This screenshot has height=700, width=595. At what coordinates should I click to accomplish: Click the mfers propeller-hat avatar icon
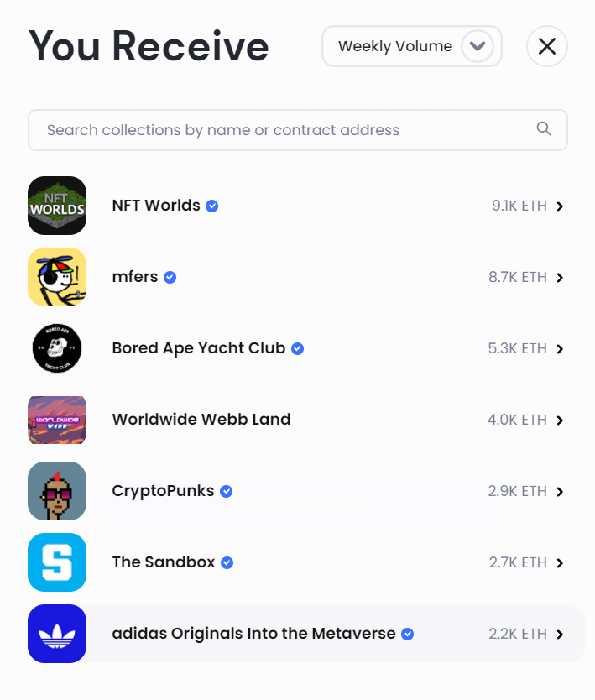pos(57,277)
